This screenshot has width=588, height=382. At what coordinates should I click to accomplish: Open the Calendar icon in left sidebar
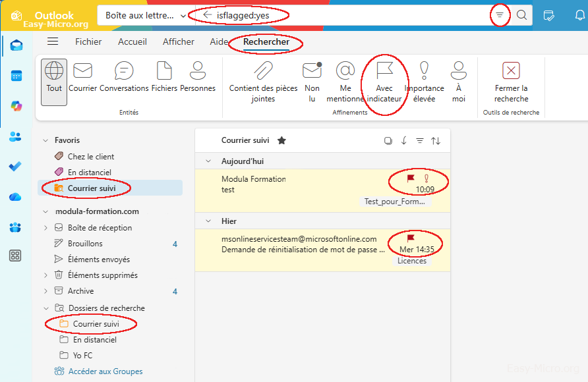[16, 76]
